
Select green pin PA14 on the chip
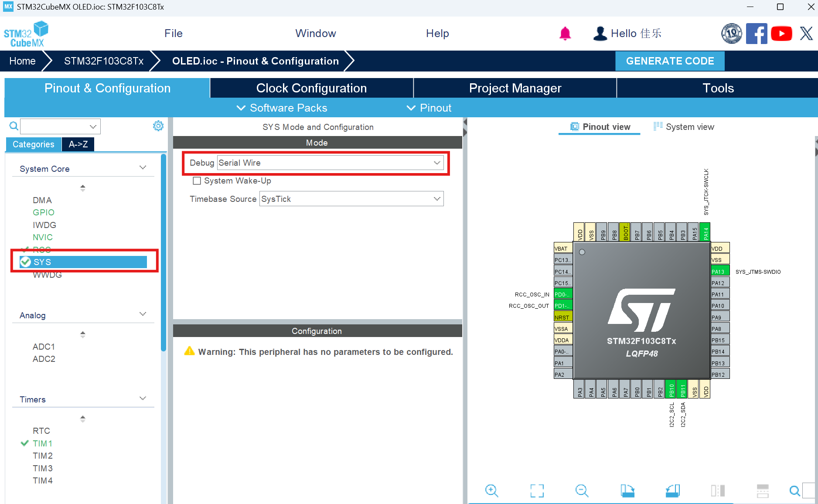coord(705,232)
